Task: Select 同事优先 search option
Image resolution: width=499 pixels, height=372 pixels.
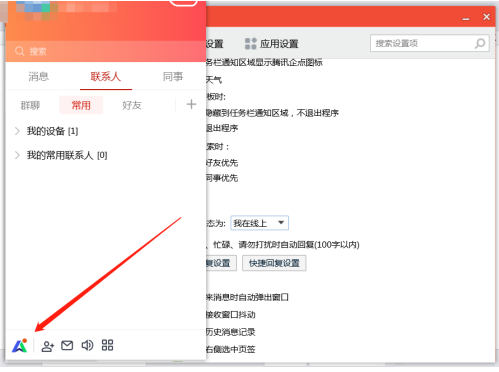Action: (222, 178)
